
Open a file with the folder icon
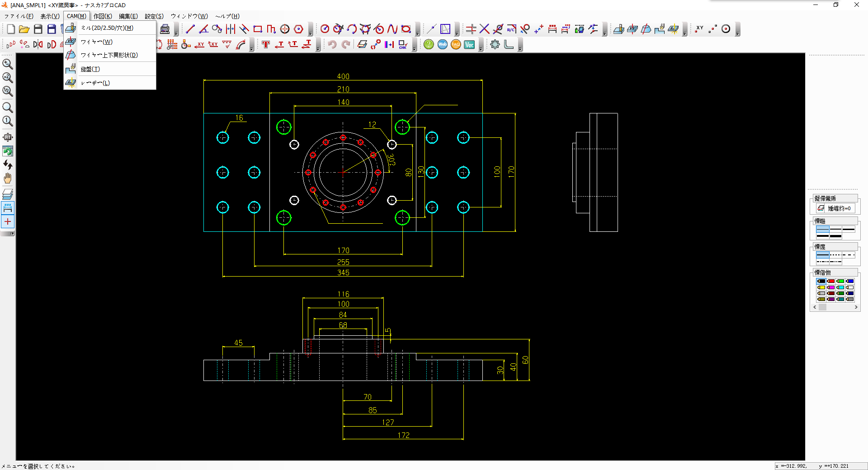(x=24, y=29)
